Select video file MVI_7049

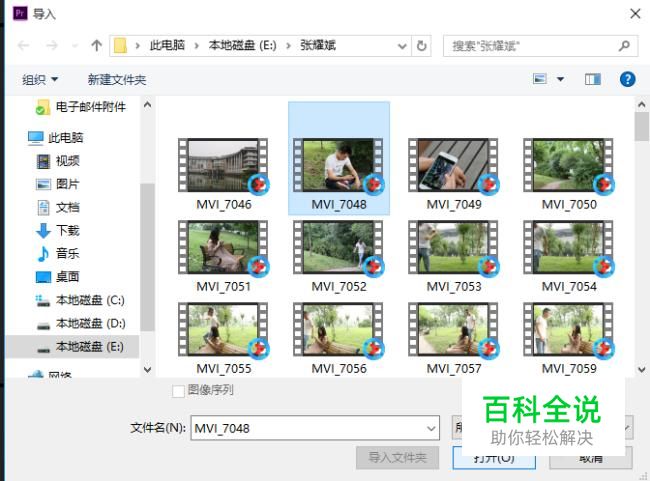(x=454, y=174)
